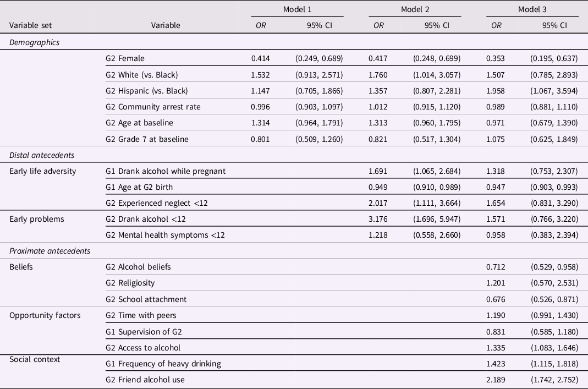Click the Model 1 column header

pyautogui.click(x=297, y=9)
